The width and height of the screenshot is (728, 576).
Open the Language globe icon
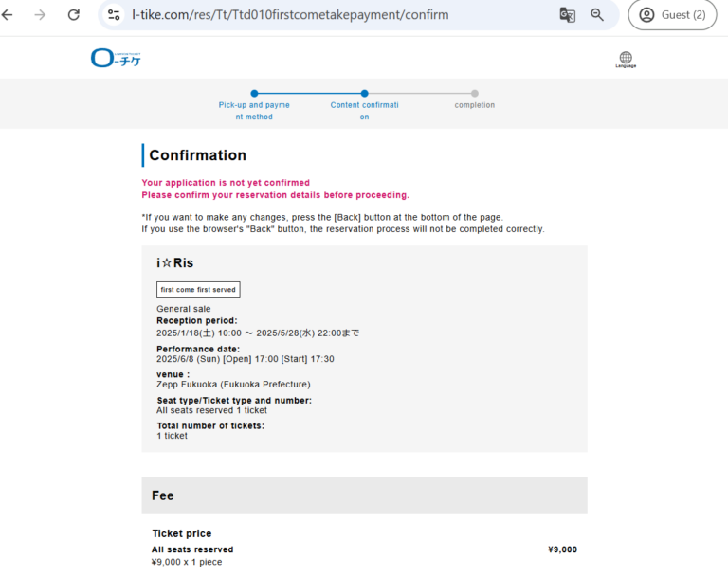[626, 59]
